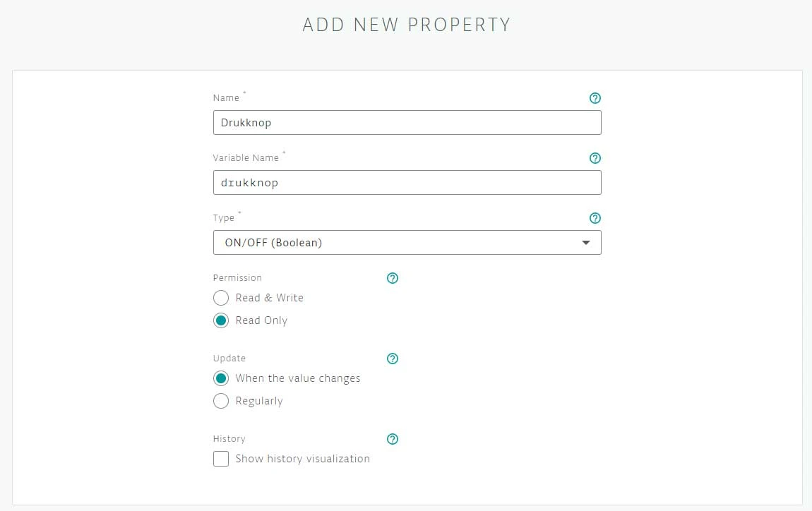
Task: Choose the Read Only radio button
Action: (x=221, y=320)
